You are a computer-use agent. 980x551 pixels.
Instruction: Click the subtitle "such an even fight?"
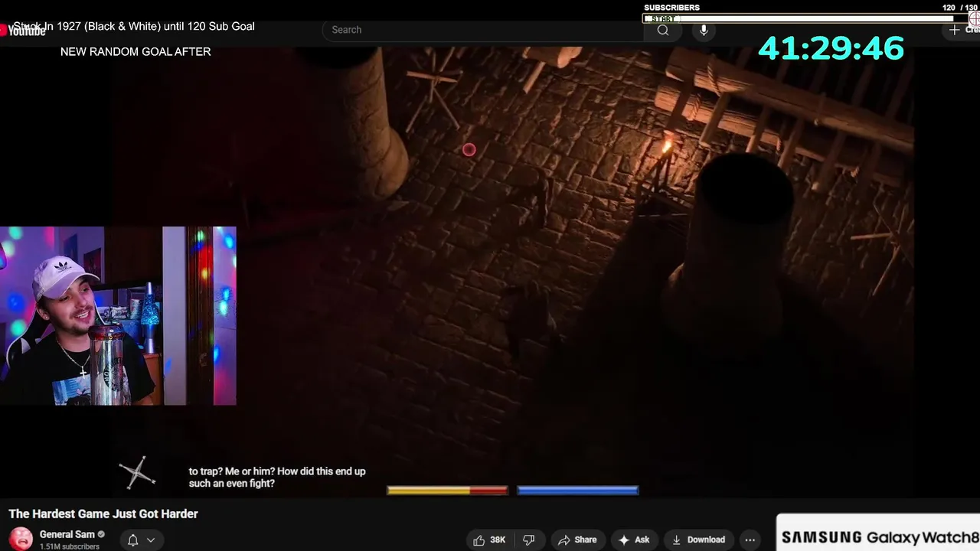click(231, 484)
